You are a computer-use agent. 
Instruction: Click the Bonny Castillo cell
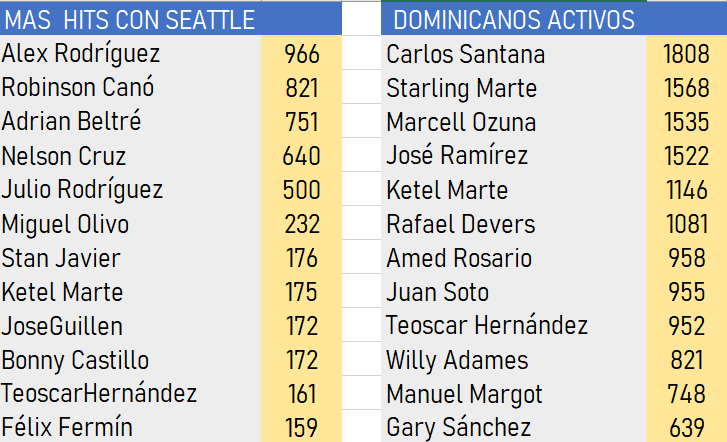point(75,360)
